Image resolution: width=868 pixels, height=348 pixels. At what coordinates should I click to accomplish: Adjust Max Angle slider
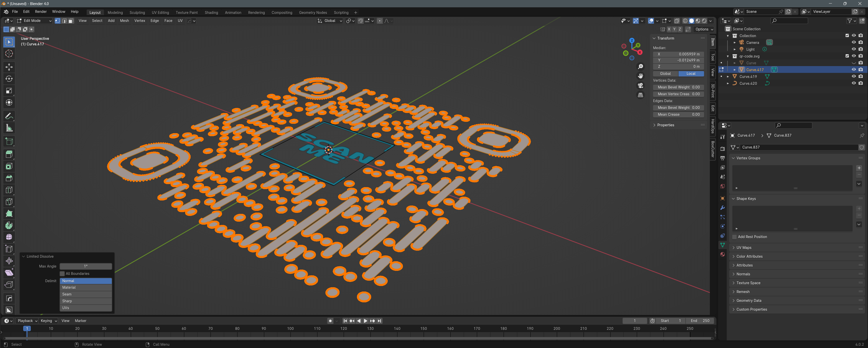pos(86,266)
